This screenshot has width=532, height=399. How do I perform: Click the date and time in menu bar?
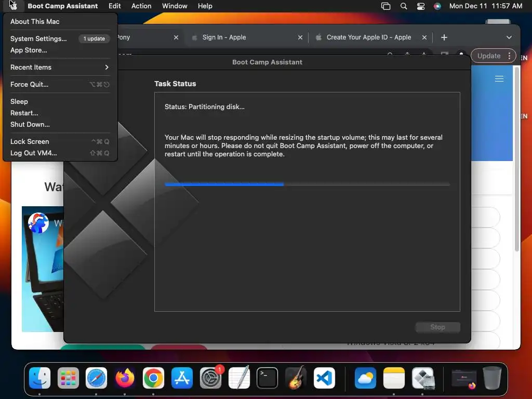(x=486, y=6)
